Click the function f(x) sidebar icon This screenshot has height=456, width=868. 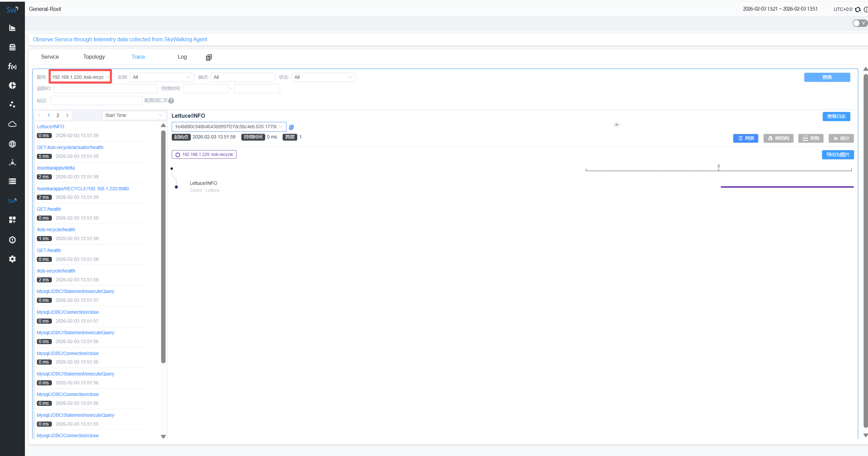tap(12, 66)
